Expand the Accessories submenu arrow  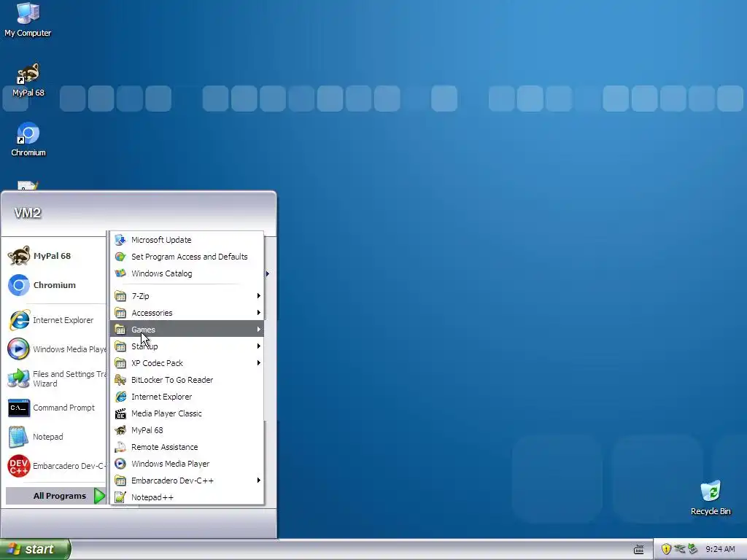259,312
